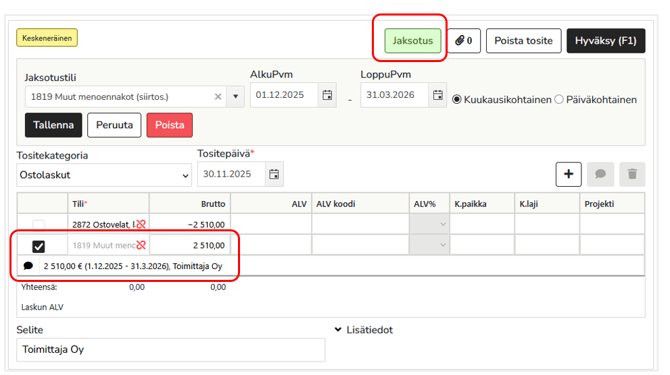Viewport: 670px width, 375px height.
Task: Clear the Jaksotustili selection with the X
Action: pos(218,97)
